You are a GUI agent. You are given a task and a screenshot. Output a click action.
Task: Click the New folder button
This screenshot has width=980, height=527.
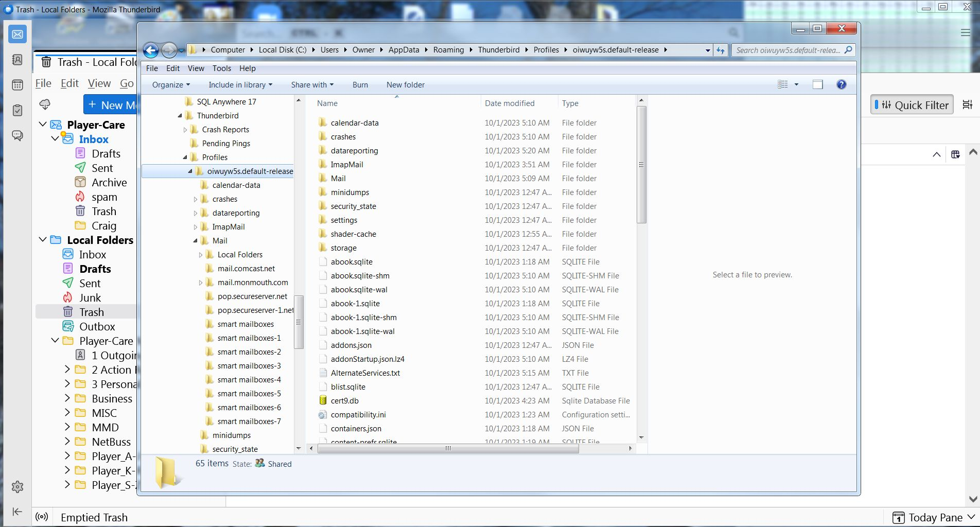click(x=405, y=85)
